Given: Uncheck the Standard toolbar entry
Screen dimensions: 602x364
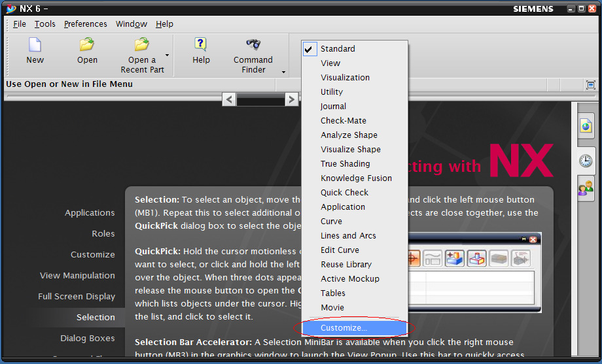Looking at the screenshot, I should 355,49.
